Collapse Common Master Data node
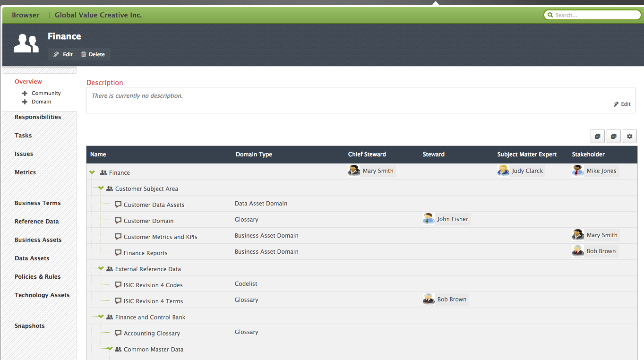The height and width of the screenshot is (360, 644). pyautogui.click(x=110, y=349)
